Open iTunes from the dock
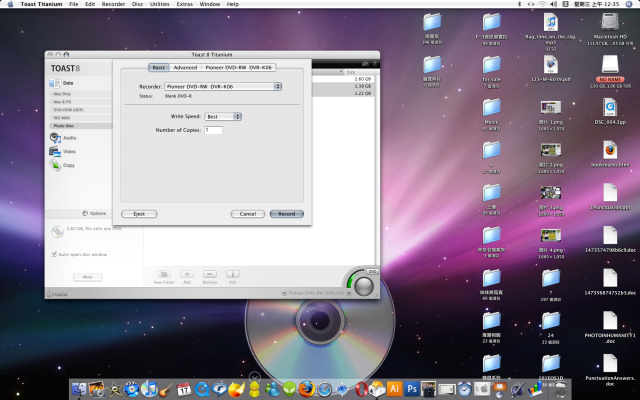640x400 pixels. click(149, 389)
